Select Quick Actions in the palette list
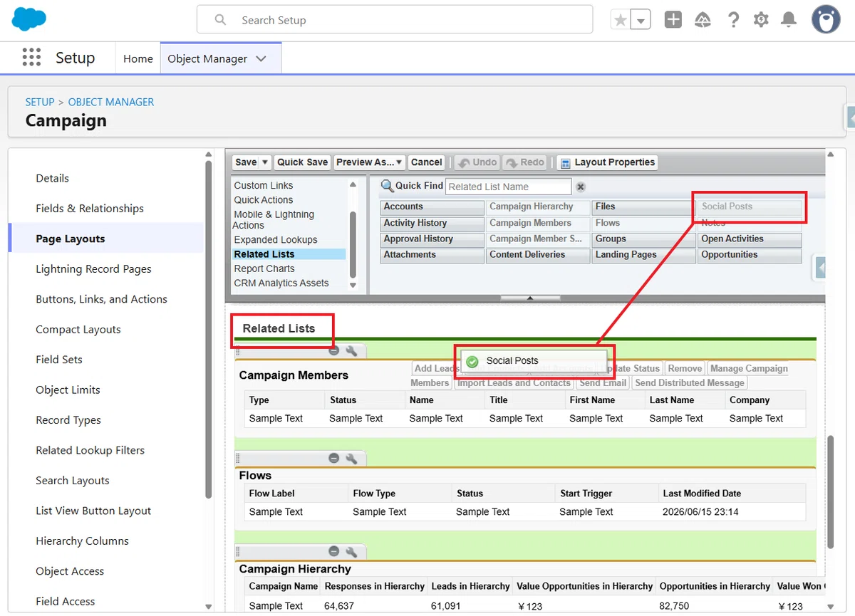This screenshot has height=616, width=855. pyautogui.click(x=264, y=199)
